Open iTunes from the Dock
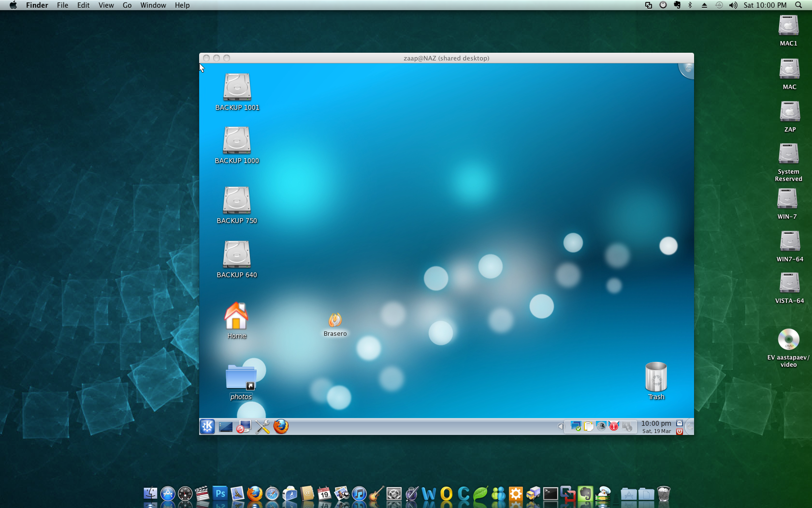The image size is (812, 508). coord(359,494)
